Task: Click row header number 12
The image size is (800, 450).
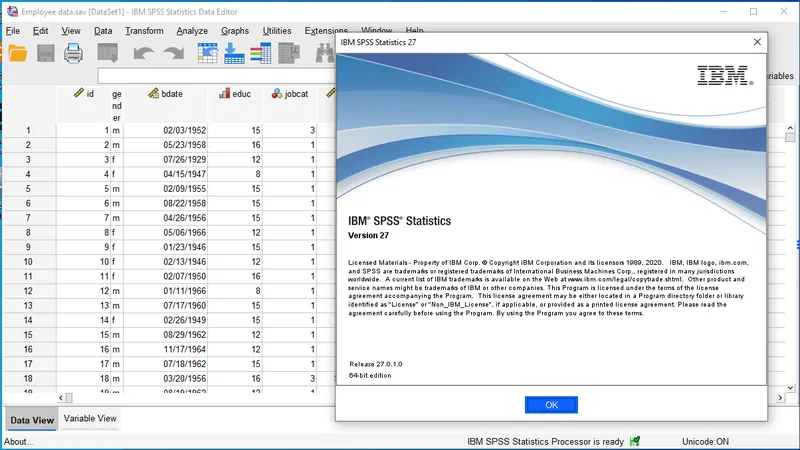Action: [28, 291]
